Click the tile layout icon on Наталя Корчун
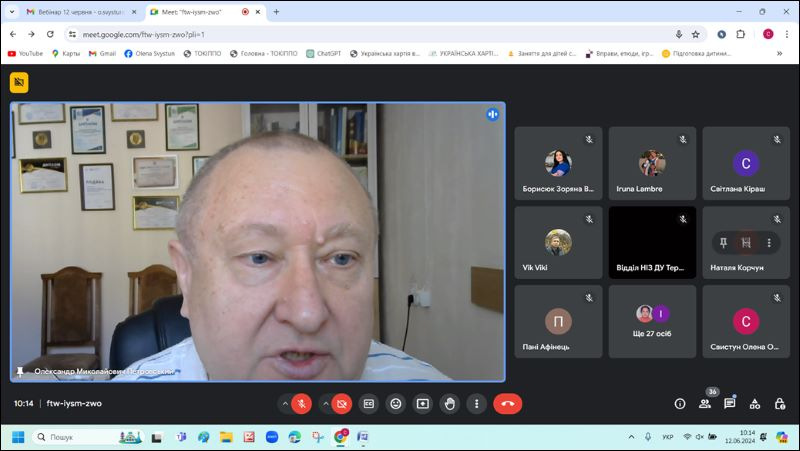Image resolution: width=800 pixels, height=451 pixels. point(746,243)
